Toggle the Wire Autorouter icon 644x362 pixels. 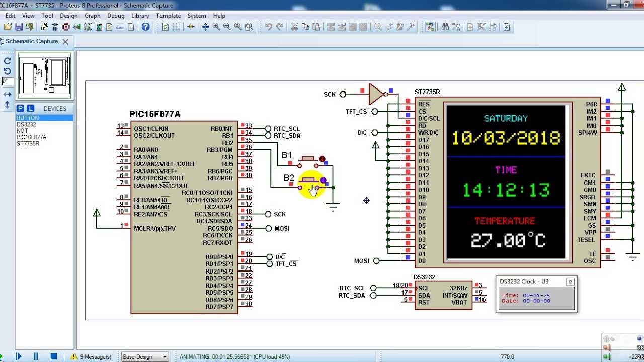tap(430, 27)
